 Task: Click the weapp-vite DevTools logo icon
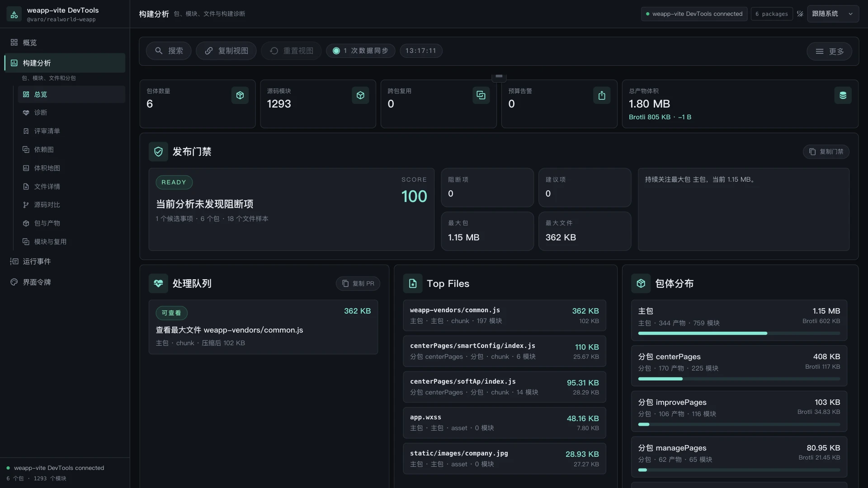14,14
